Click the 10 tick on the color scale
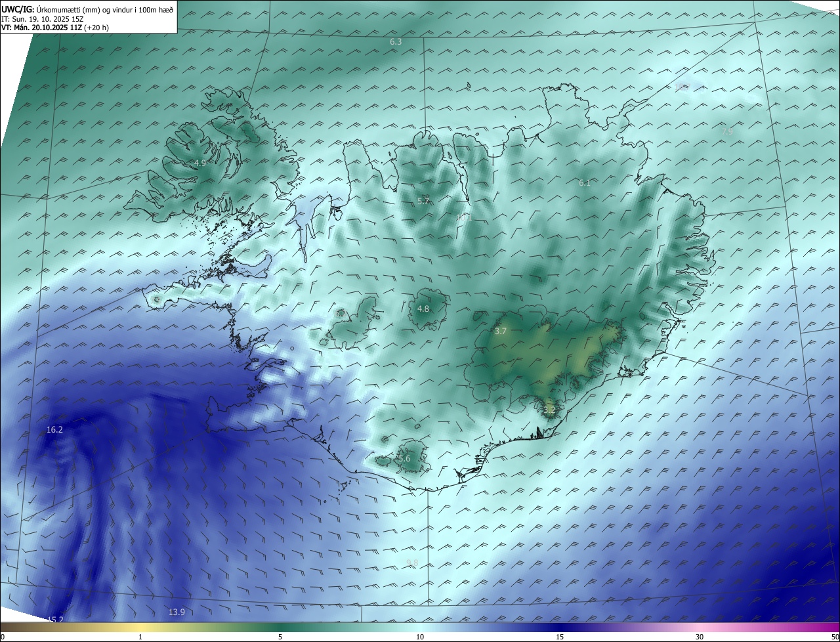840x642 pixels. [420, 637]
